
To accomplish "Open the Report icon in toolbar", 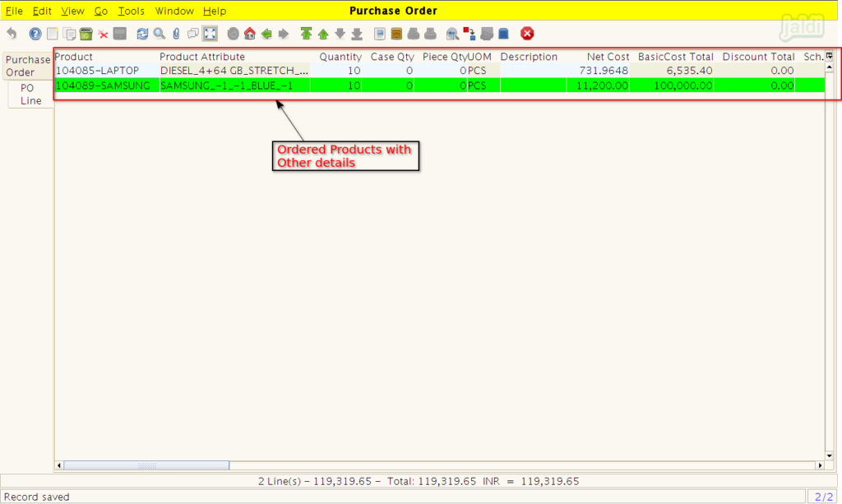I will pos(380,34).
